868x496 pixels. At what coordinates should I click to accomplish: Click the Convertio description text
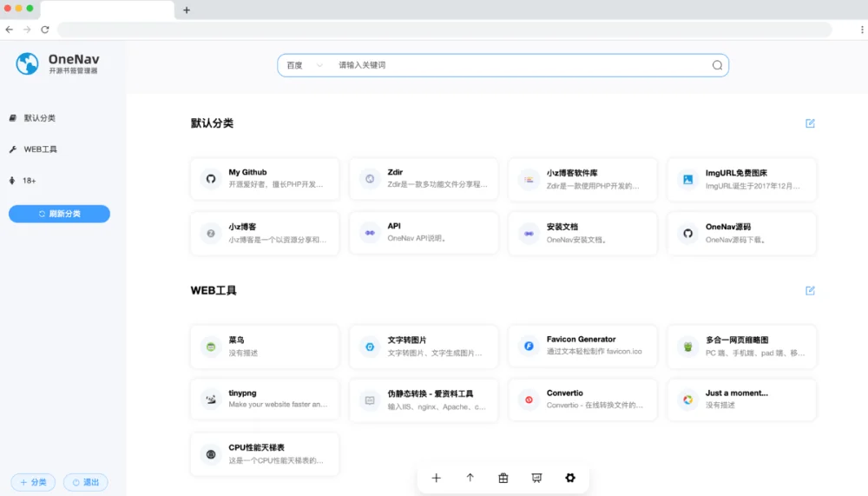coord(595,405)
